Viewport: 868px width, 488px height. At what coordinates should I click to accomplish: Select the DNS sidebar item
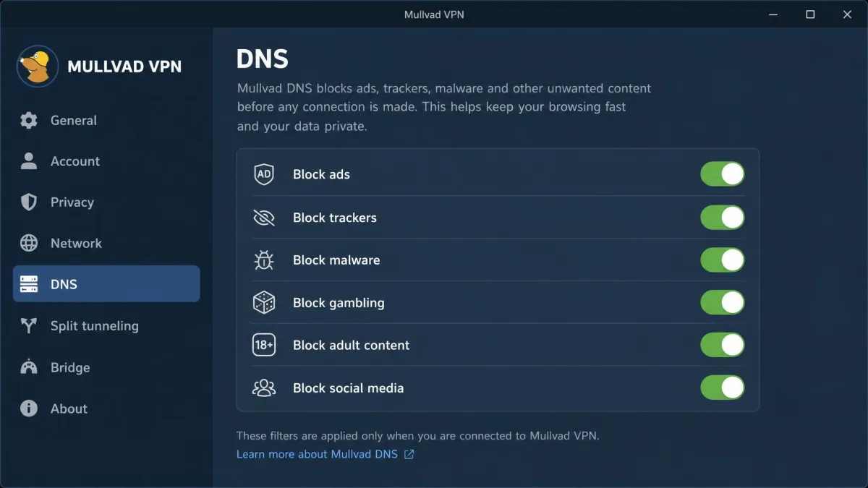[x=106, y=284]
